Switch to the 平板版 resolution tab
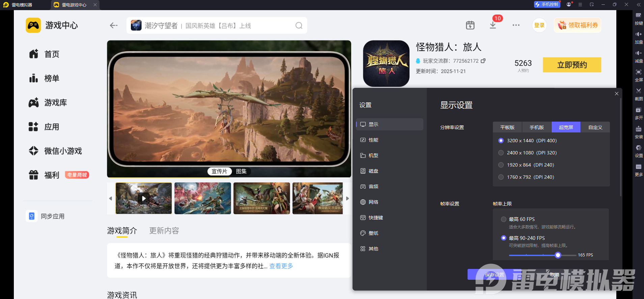 tap(507, 127)
